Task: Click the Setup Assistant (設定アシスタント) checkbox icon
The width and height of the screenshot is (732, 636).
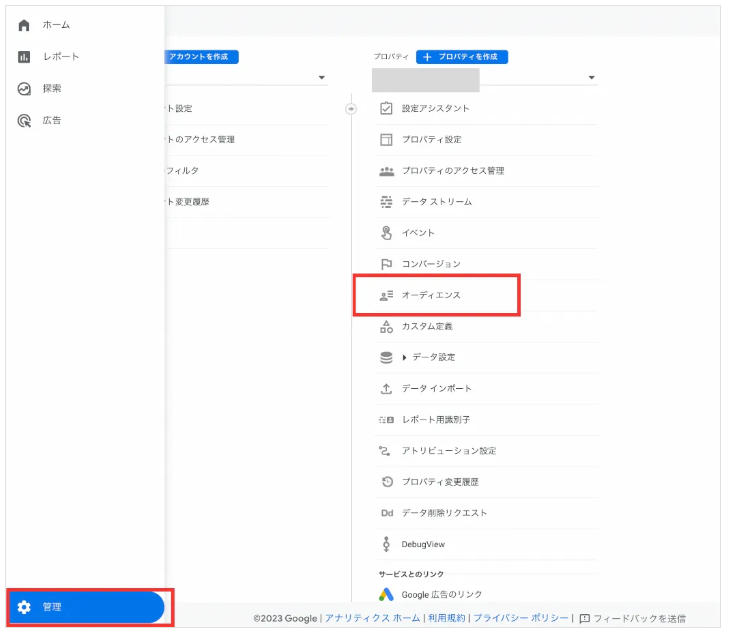Action: [386, 108]
